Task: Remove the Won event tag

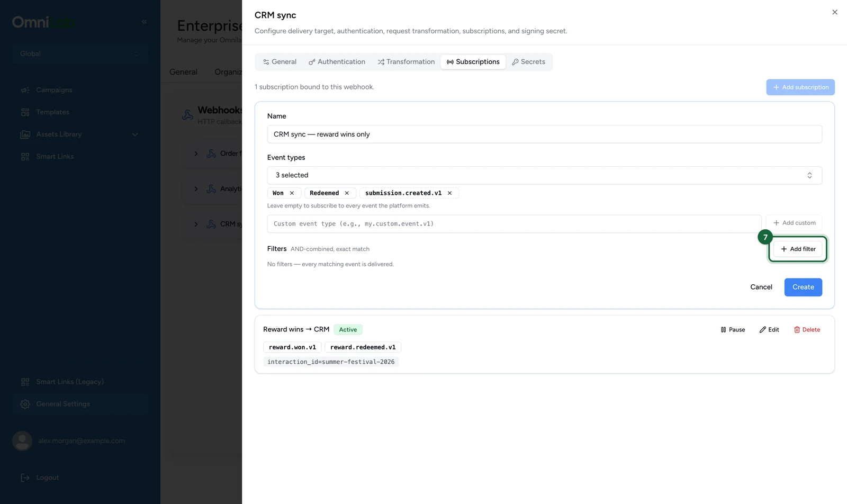Action: (x=292, y=193)
